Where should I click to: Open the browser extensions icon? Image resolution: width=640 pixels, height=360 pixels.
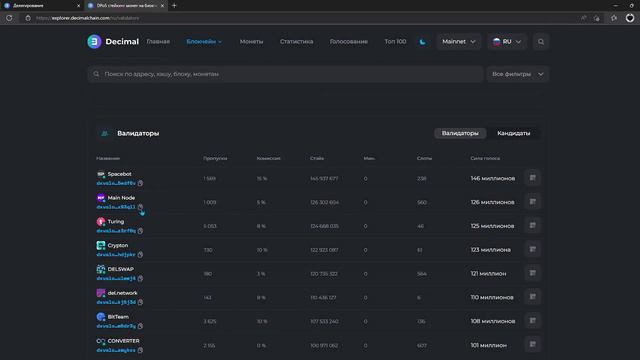coord(614,18)
